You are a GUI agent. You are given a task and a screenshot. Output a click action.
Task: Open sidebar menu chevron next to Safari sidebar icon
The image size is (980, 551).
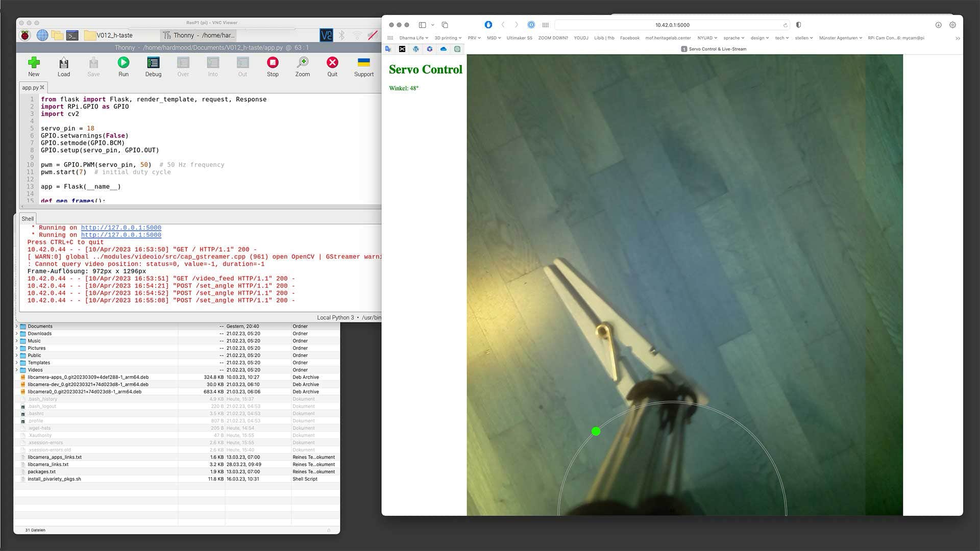pyautogui.click(x=433, y=24)
